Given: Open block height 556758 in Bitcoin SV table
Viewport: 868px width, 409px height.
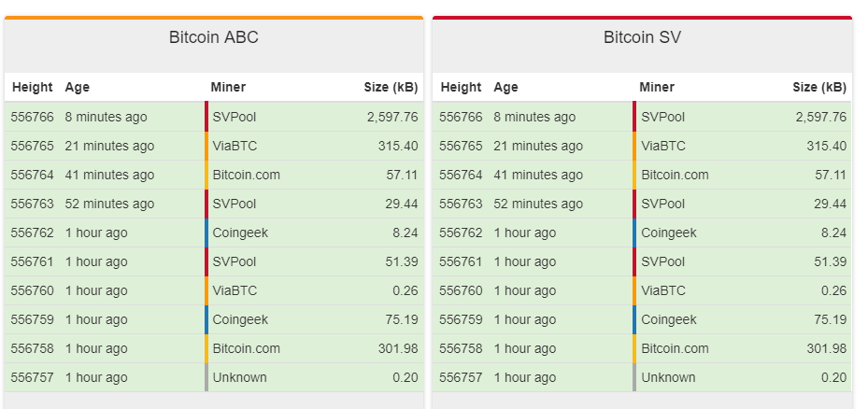Looking at the screenshot, I should point(461,349).
